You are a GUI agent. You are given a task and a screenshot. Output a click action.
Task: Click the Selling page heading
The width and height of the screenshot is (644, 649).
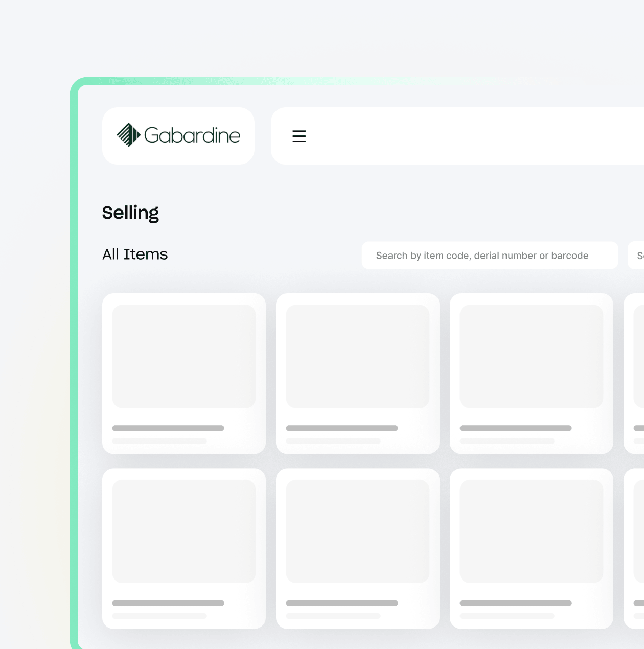[130, 213]
